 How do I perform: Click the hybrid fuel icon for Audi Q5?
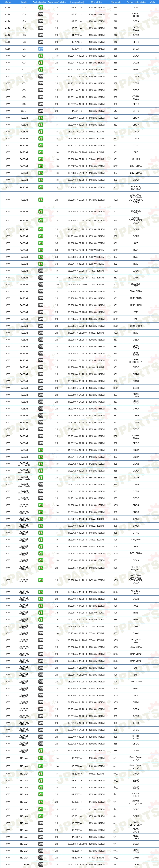[x=41, y=49]
